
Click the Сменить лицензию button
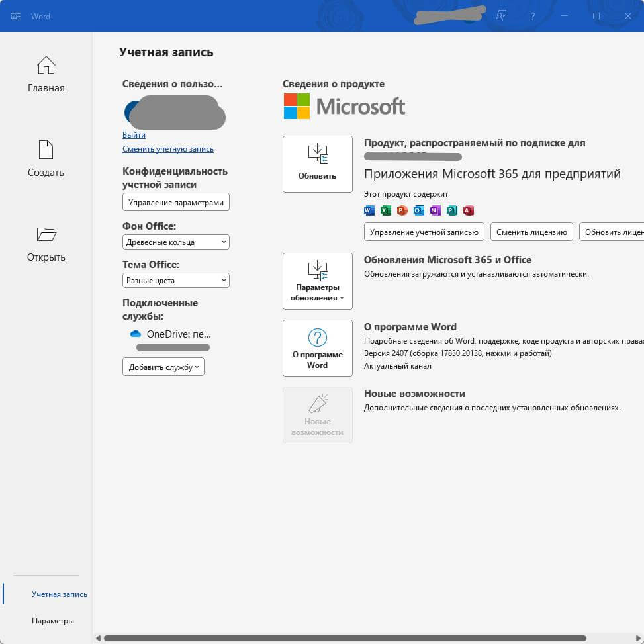pos(531,232)
